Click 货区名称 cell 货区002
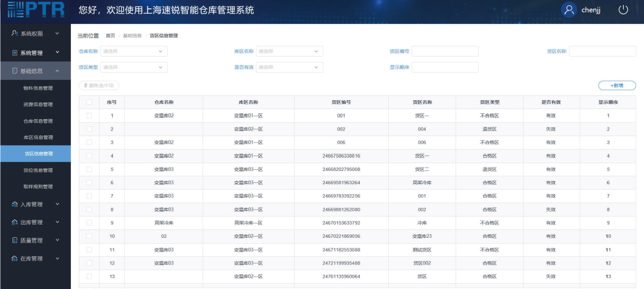644x289 pixels. (422, 263)
